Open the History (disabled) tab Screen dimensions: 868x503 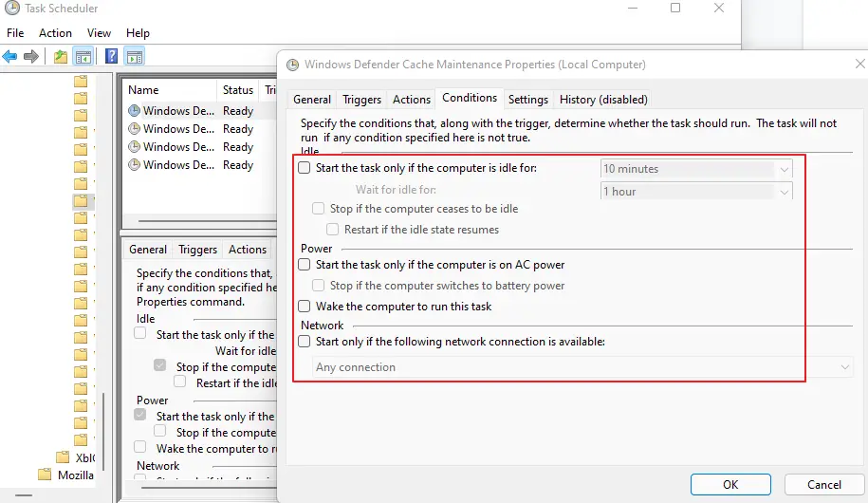603,99
